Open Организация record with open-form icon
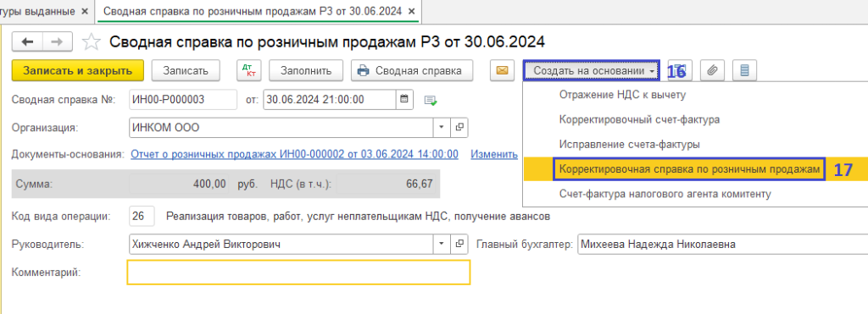The height and width of the screenshot is (314, 868). [x=459, y=128]
